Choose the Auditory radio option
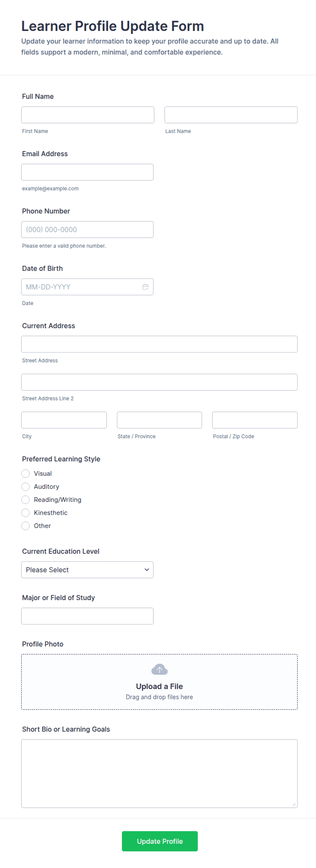 [25, 486]
